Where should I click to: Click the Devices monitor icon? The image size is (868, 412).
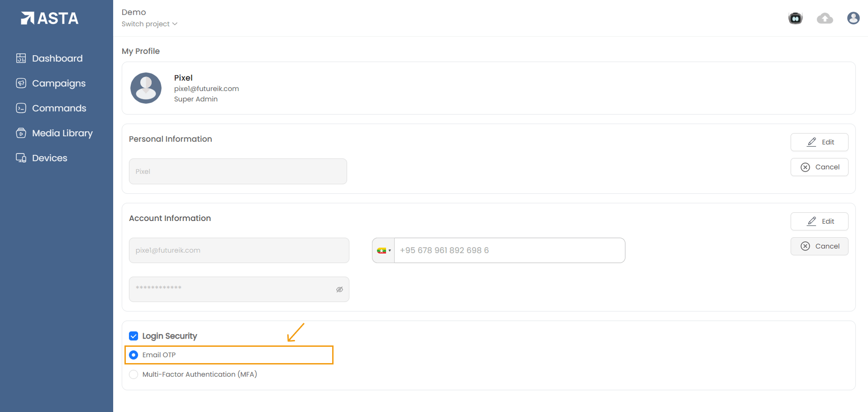point(21,158)
